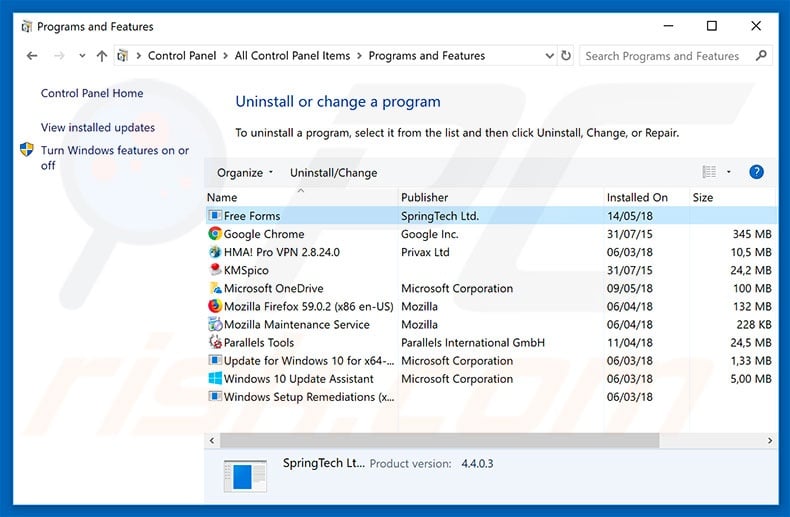This screenshot has width=790, height=517.
Task: Click the Privax Ltd publisher cell
Action: pyautogui.click(x=425, y=252)
